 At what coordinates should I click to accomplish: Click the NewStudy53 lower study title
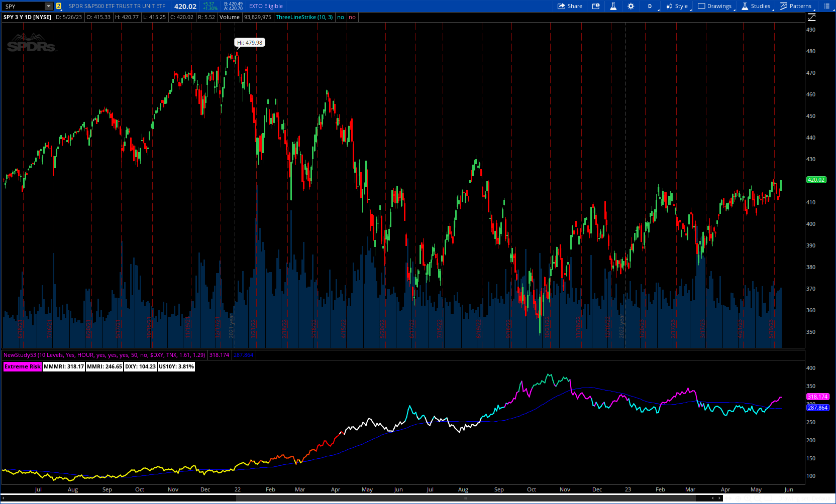click(x=104, y=355)
